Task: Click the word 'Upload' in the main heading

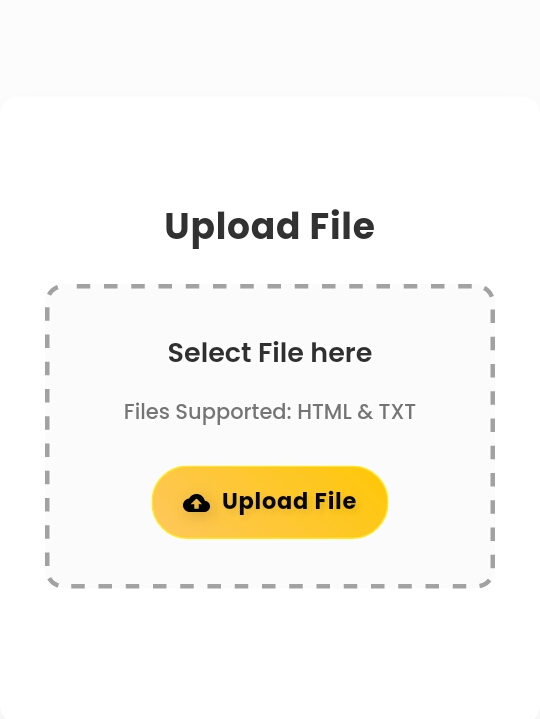Action: 232,228
